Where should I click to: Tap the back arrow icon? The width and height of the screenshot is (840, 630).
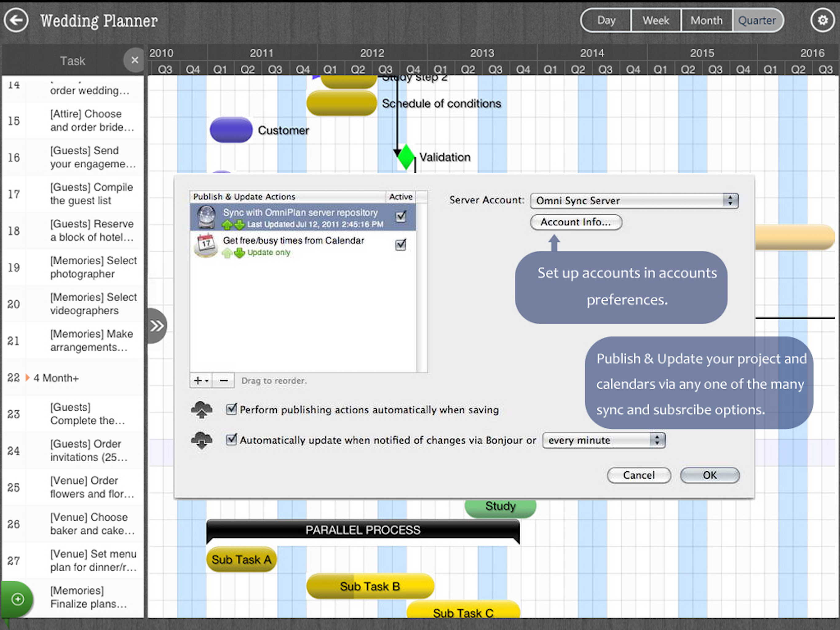click(16, 20)
